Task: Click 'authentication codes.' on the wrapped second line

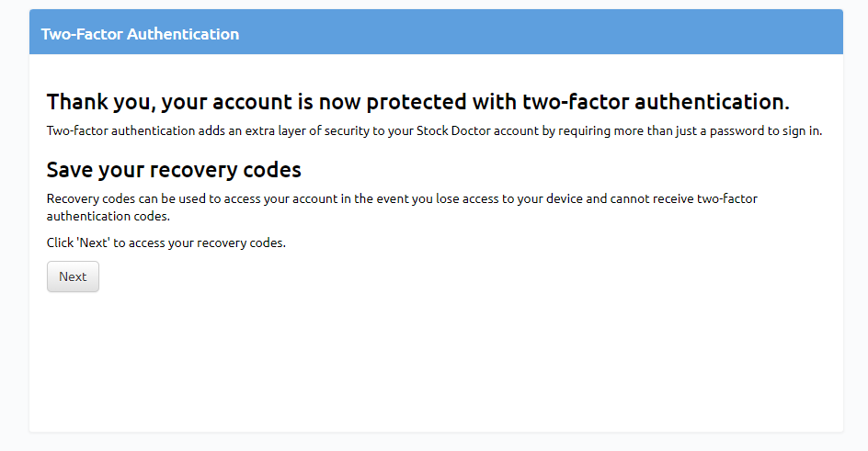Action: [x=108, y=217]
